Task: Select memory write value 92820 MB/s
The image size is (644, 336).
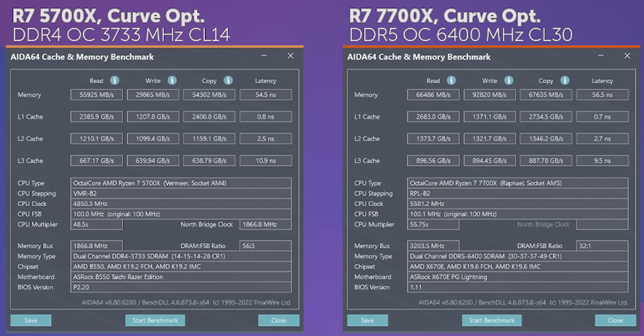Action: pos(490,95)
